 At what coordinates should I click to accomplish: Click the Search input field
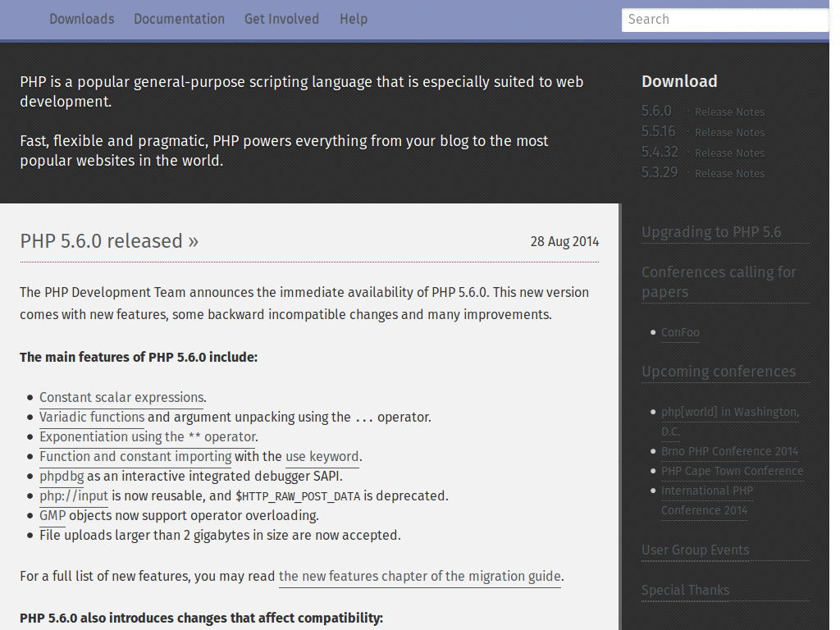pyautogui.click(x=725, y=20)
